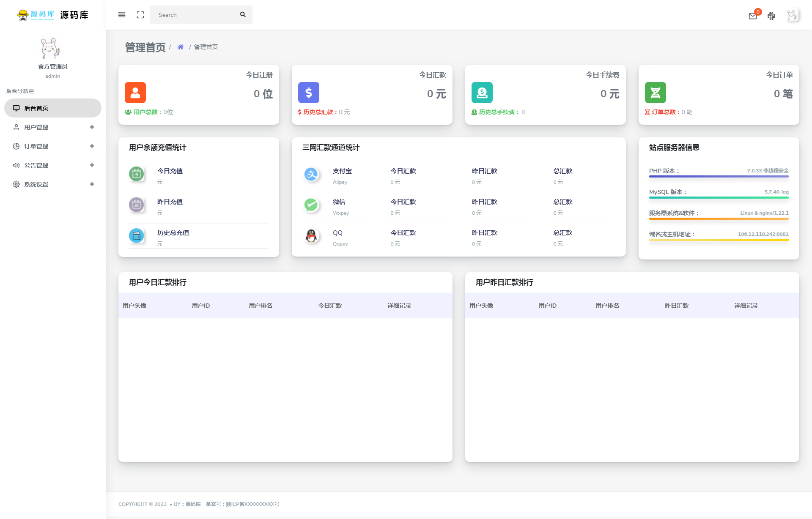Open the messages envelope icon with badge

[753, 16]
